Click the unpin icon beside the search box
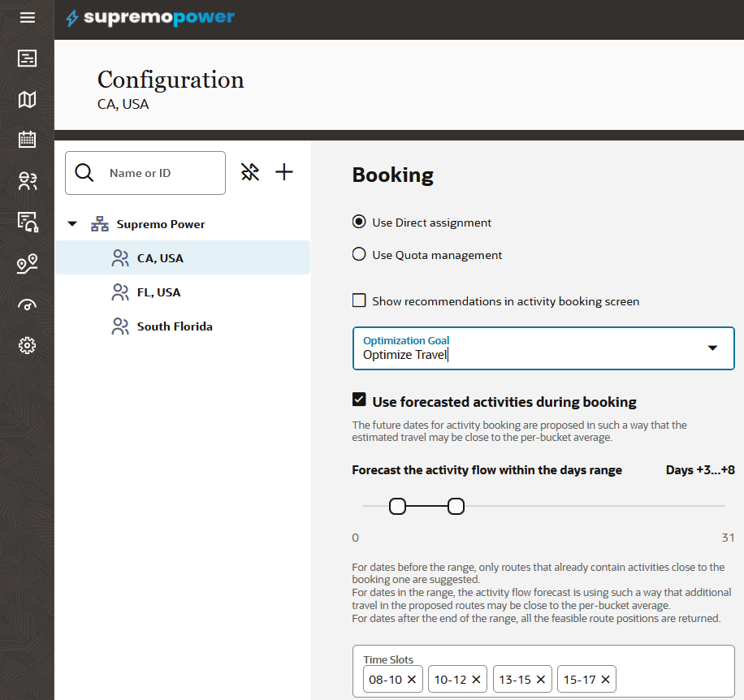 (x=250, y=172)
